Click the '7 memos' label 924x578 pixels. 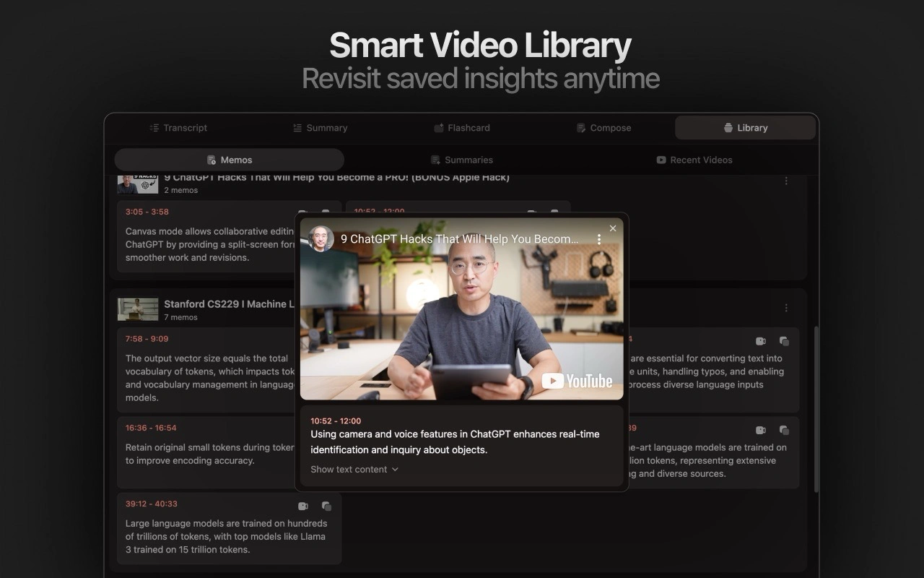tap(180, 317)
